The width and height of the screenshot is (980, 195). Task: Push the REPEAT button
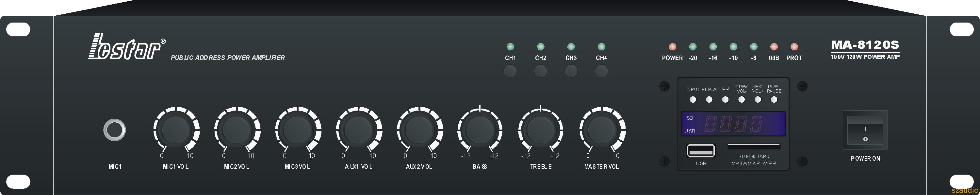709,99
